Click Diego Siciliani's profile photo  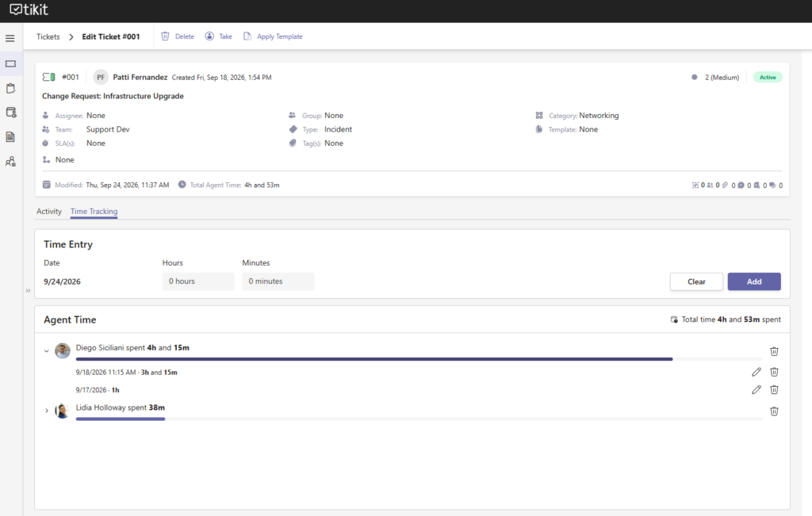(63, 350)
